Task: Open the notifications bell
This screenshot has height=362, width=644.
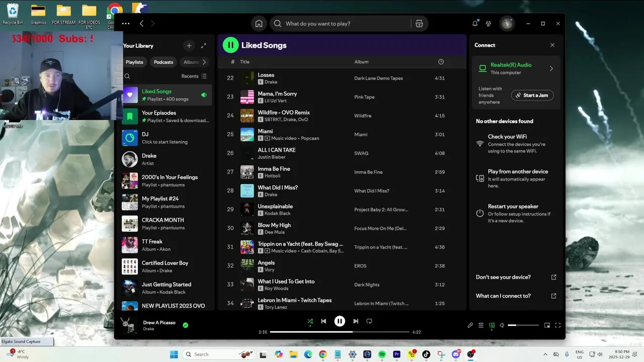Action: point(475,24)
